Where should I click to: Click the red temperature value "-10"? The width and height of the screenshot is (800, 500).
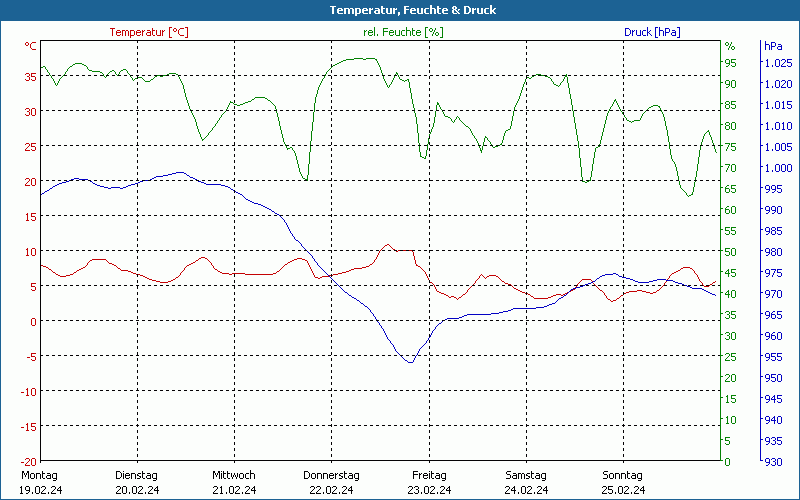[x=27, y=391]
